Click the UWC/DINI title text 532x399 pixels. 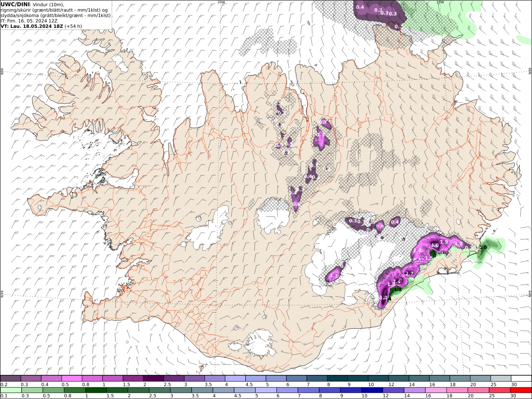coord(15,4)
